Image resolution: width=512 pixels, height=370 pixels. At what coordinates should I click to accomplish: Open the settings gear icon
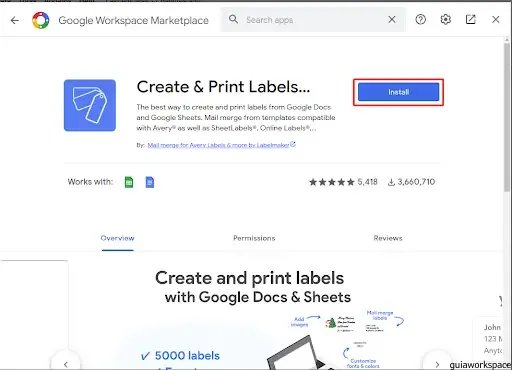click(x=446, y=20)
